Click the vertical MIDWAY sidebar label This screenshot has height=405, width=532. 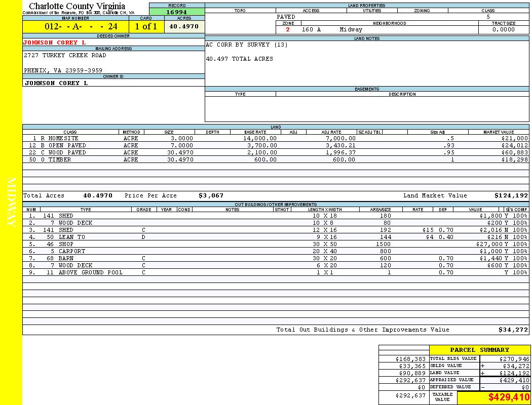(12, 202)
